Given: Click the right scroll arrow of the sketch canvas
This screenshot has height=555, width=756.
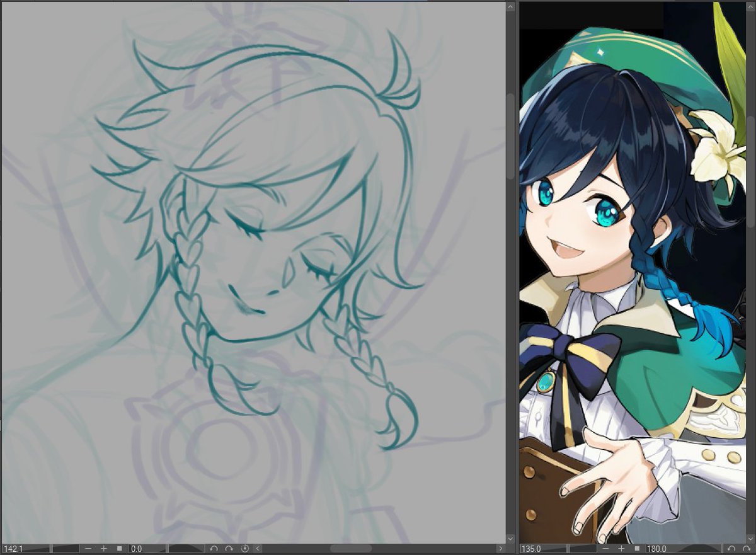Looking at the screenshot, I should (x=500, y=549).
